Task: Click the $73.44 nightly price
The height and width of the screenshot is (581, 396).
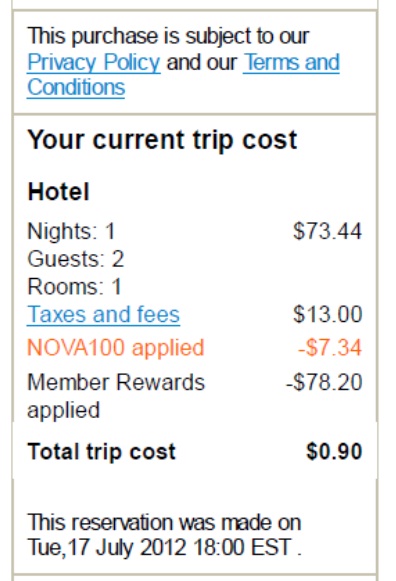Action: (x=327, y=231)
